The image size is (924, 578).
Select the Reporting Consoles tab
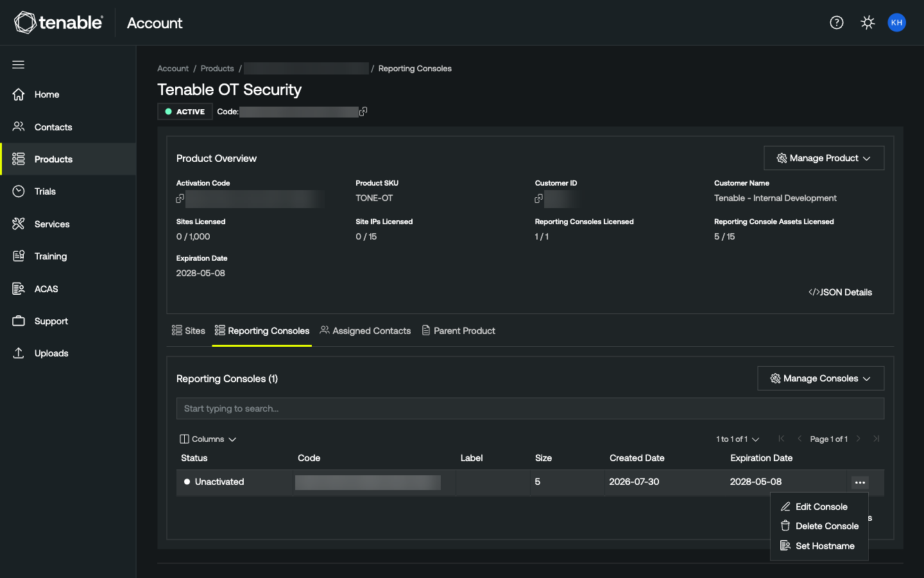coord(262,331)
